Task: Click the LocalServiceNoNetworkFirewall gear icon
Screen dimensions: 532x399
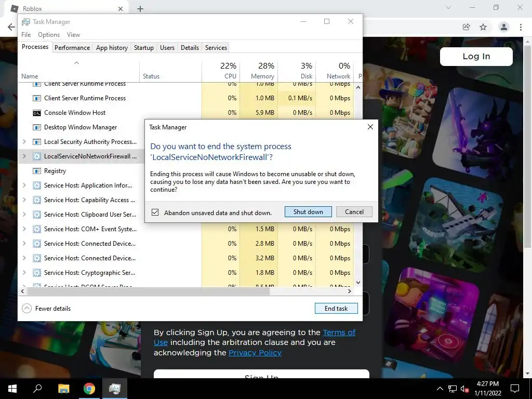Action: (37, 156)
